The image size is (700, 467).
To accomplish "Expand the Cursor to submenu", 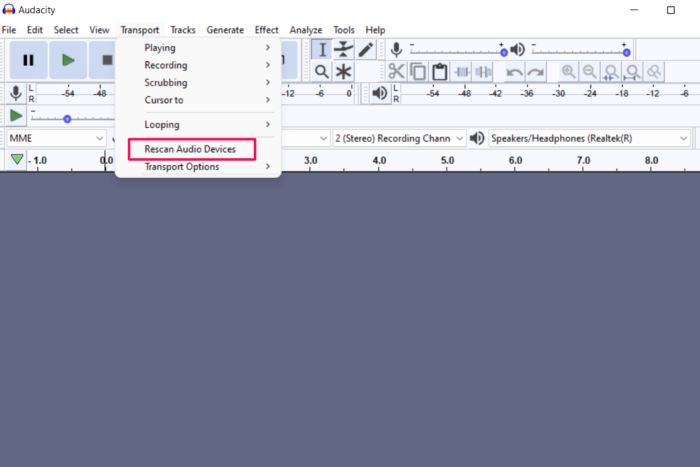I will 198,100.
